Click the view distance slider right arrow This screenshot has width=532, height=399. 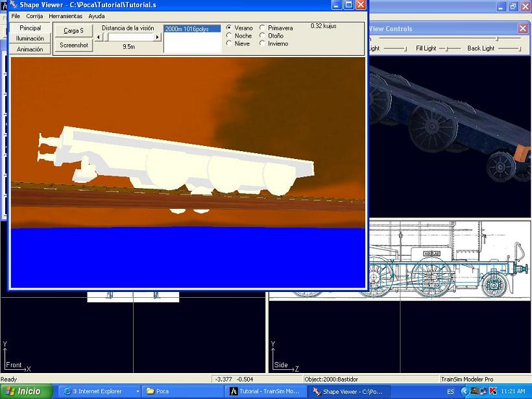(x=157, y=37)
